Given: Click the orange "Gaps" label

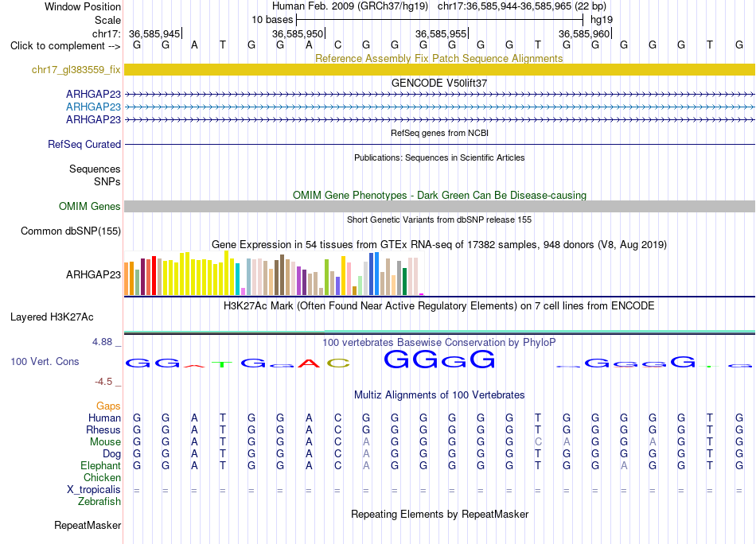Looking at the screenshot, I should tap(108, 406).
